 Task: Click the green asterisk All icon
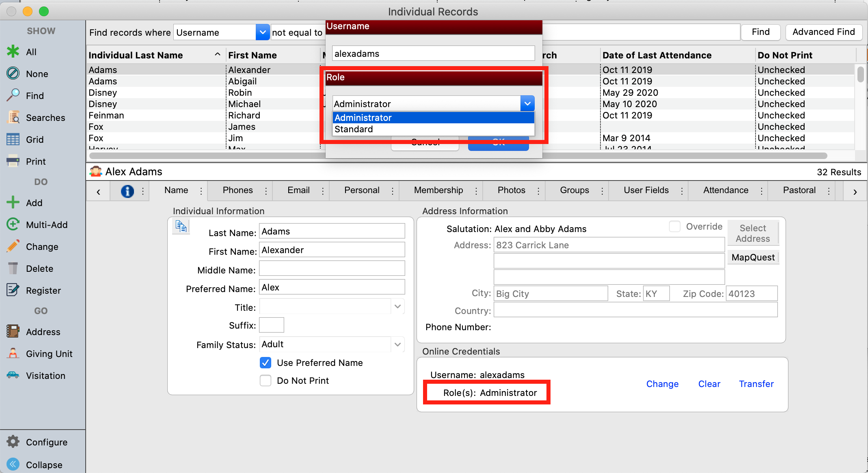pos(13,52)
